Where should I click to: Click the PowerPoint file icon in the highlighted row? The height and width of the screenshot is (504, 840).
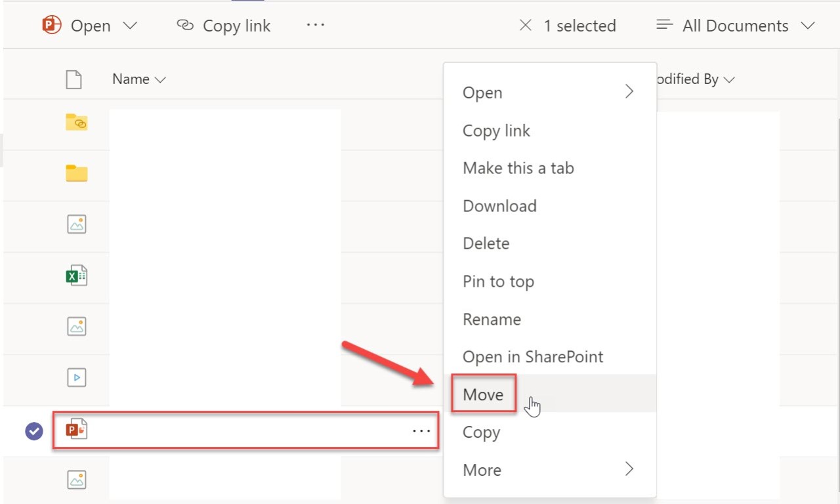tap(77, 430)
